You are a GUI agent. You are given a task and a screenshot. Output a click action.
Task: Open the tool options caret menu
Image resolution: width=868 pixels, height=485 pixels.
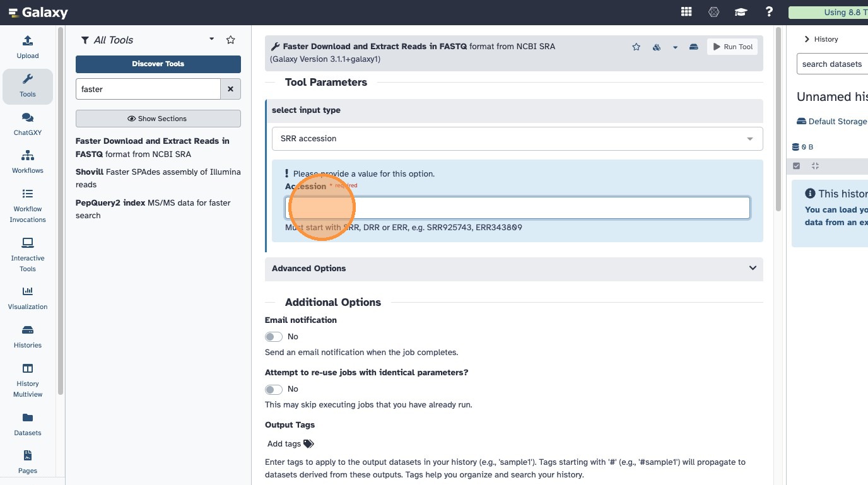tap(676, 47)
